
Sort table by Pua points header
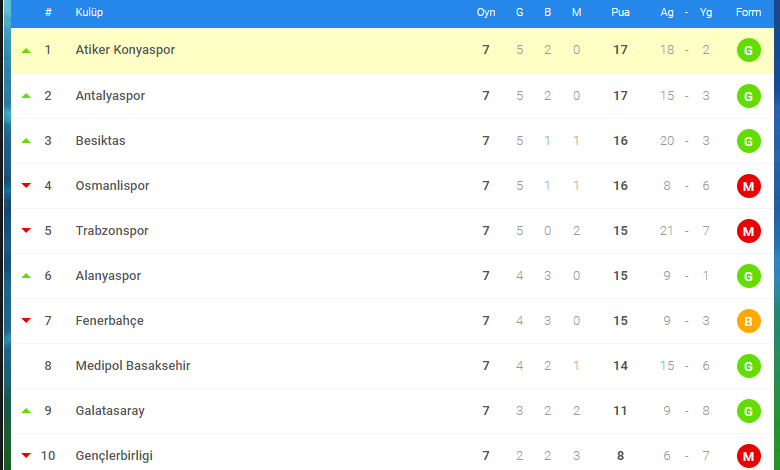[620, 12]
